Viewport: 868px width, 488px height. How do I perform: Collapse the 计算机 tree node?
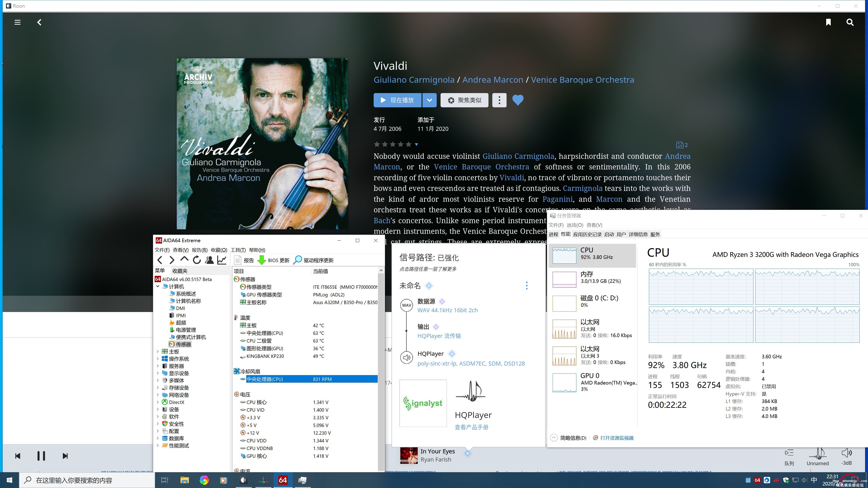coord(158,287)
